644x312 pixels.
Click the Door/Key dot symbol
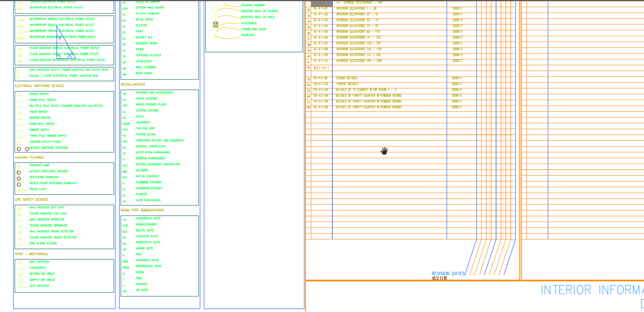coord(216,36)
